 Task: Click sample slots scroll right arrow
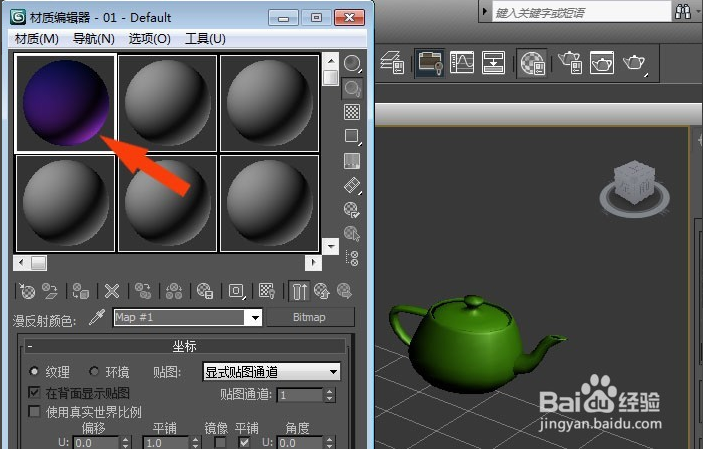(x=313, y=263)
